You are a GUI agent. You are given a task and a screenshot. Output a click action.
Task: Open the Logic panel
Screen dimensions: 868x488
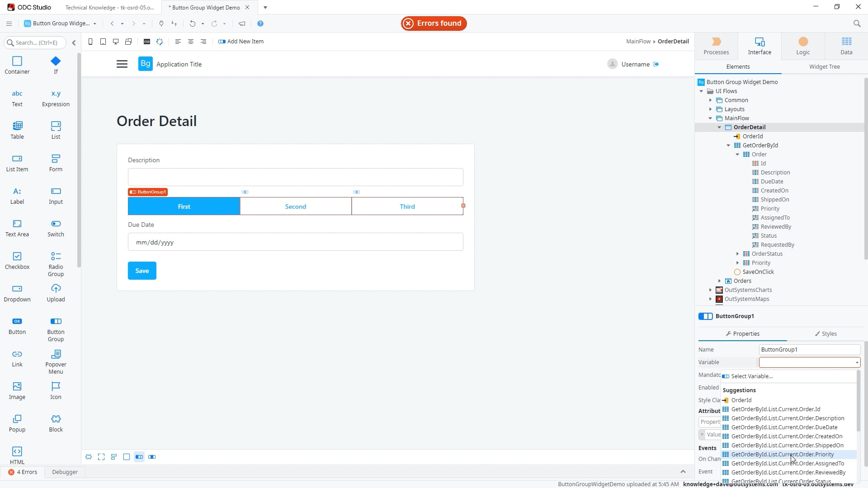point(803,46)
